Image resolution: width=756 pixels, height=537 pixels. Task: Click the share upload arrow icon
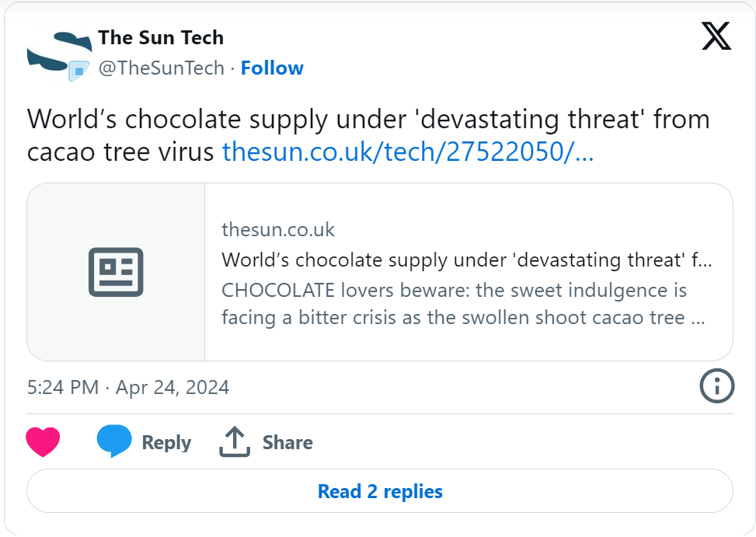click(235, 441)
